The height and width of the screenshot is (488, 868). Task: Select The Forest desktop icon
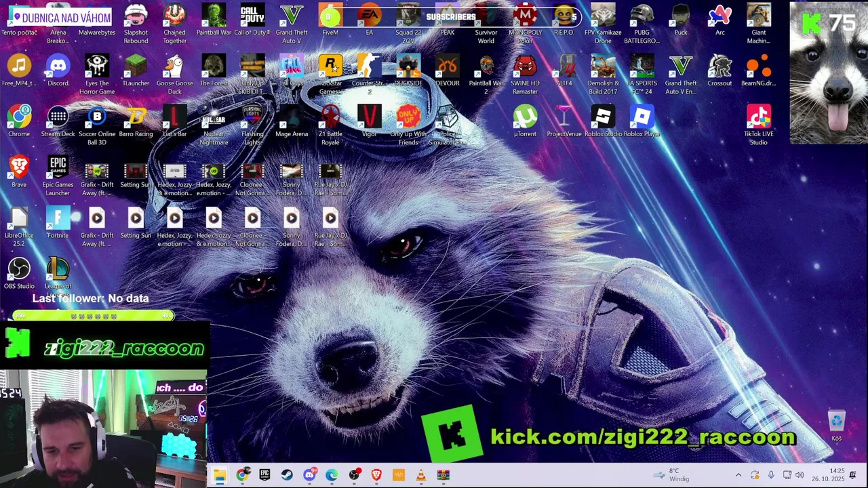click(x=214, y=71)
